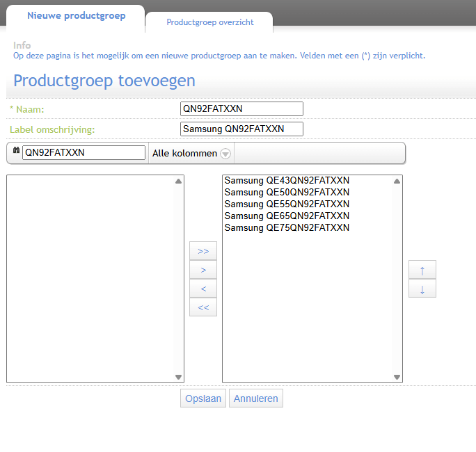Switch to Productgroep overzicht tab
This screenshot has height=452, width=476.
209,22
